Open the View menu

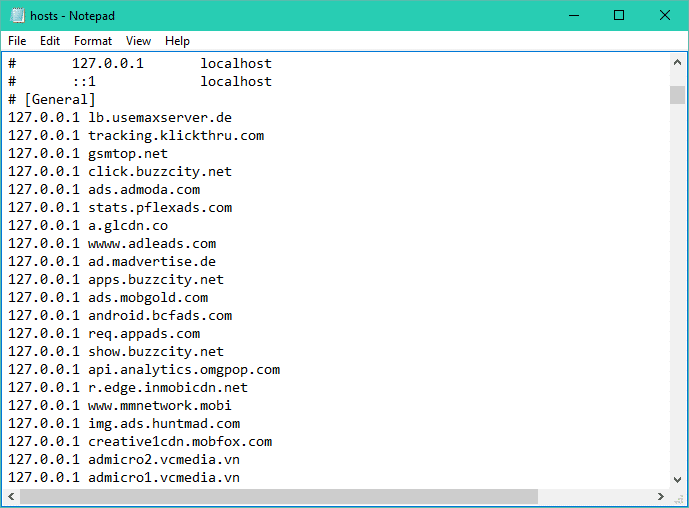(138, 41)
